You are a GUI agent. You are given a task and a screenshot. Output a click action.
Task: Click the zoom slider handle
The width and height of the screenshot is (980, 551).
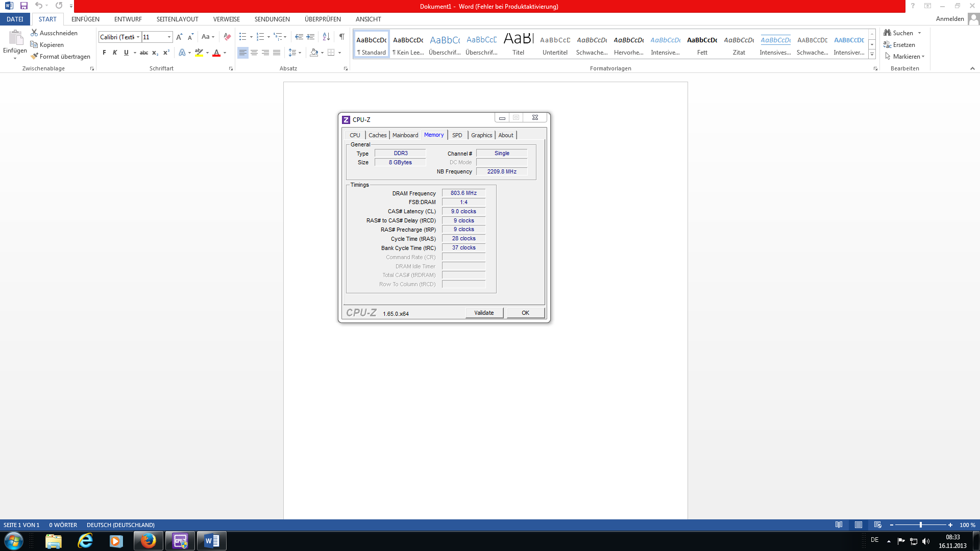[920, 525]
